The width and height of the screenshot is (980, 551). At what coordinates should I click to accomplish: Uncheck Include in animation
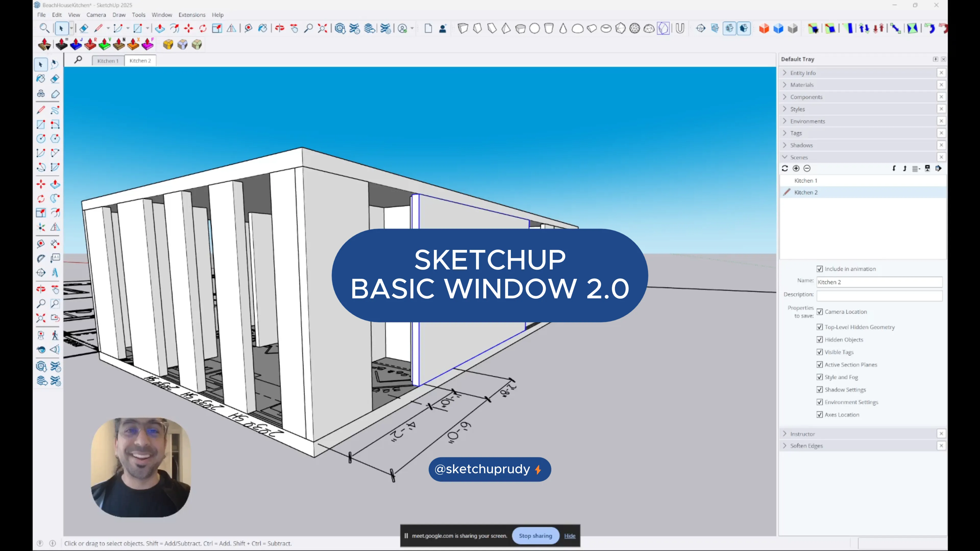(819, 269)
